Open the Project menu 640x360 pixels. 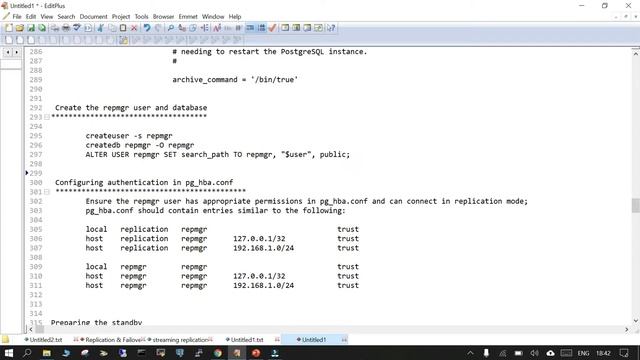click(x=121, y=17)
